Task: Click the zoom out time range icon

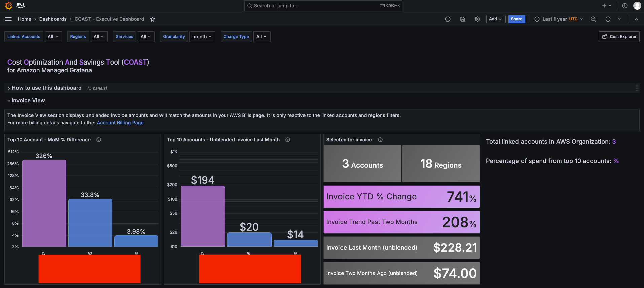Action: (x=593, y=19)
